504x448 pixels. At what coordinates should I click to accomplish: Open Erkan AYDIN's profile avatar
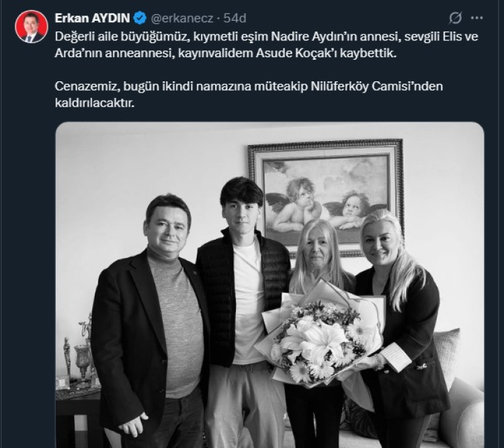31,26
